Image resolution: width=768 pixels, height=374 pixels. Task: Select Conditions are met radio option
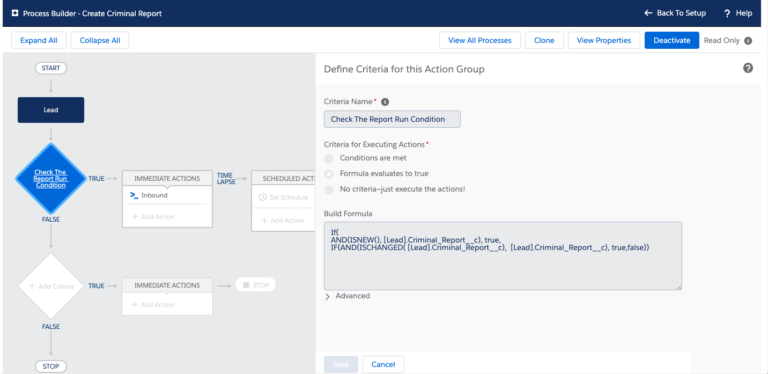tap(329, 158)
